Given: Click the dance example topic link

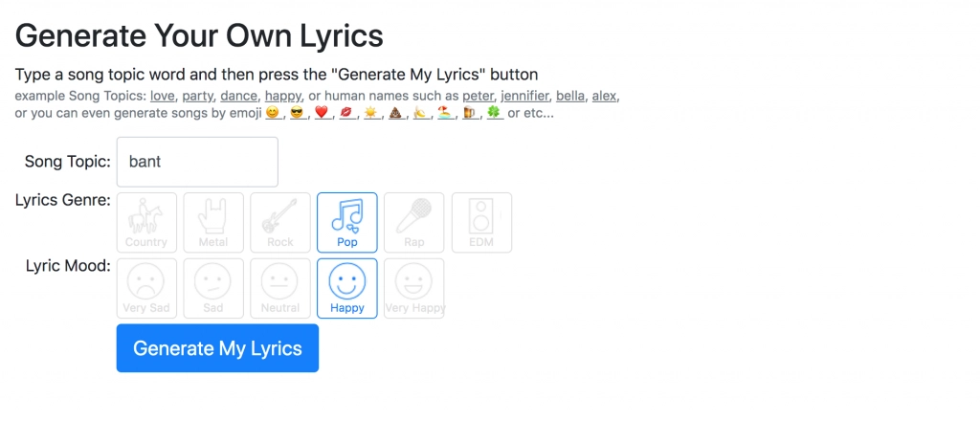Looking at the screenshot, I should pos(238,97).
